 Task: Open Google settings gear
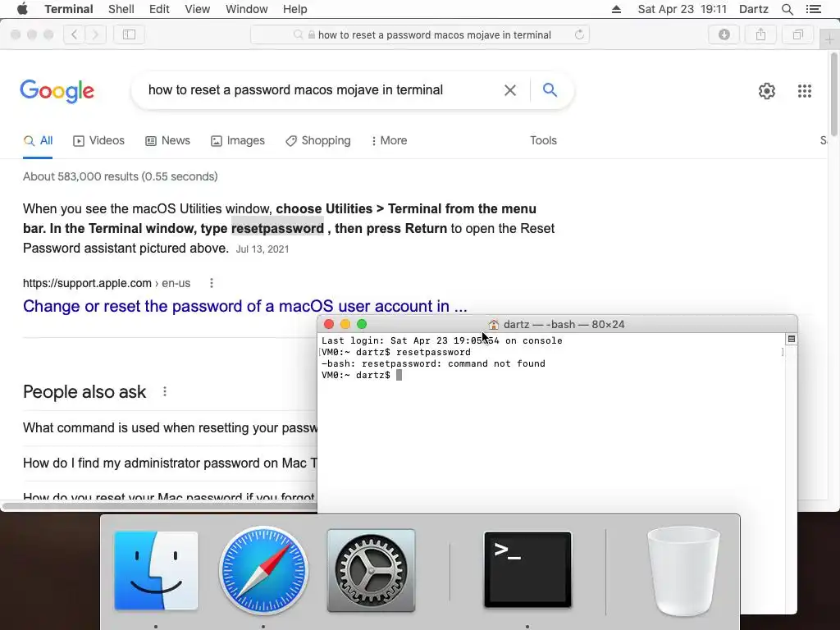[x=767, y=91]
